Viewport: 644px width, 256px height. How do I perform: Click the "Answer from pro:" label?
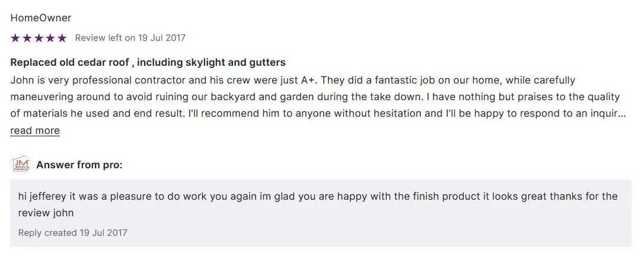coord(79,165)
